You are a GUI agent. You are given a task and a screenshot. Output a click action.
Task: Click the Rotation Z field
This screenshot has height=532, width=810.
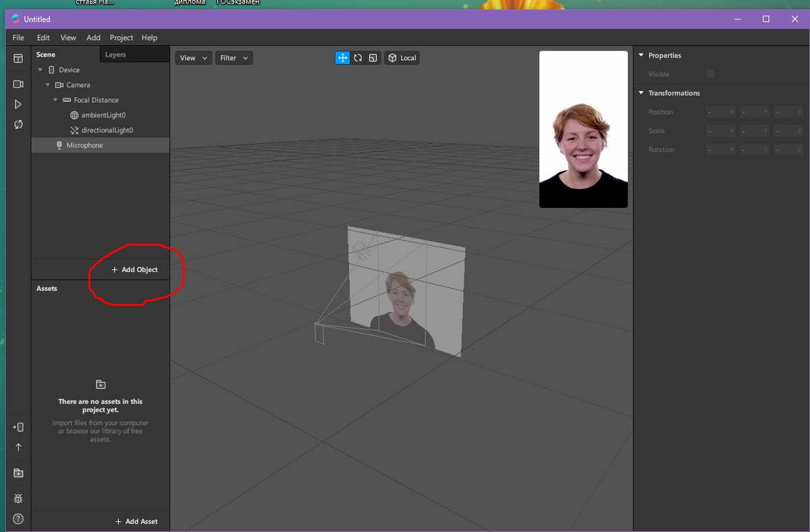pos(788,150)
